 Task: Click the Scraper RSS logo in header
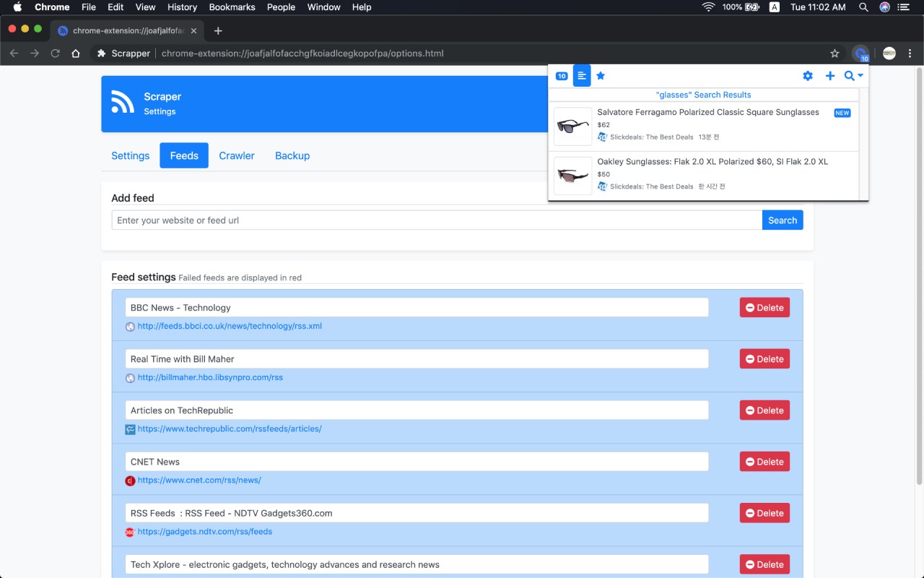click(x=123, y=102)
